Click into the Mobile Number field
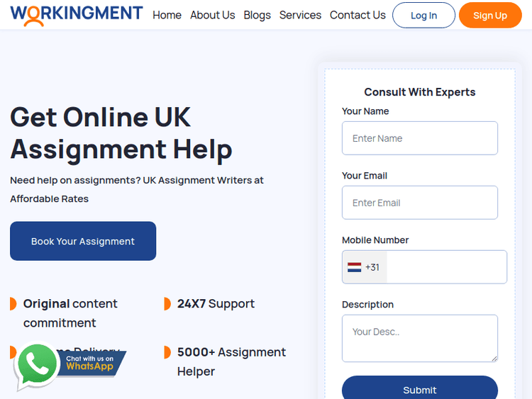This screenshot has height=399, width=532. (445, 267)
